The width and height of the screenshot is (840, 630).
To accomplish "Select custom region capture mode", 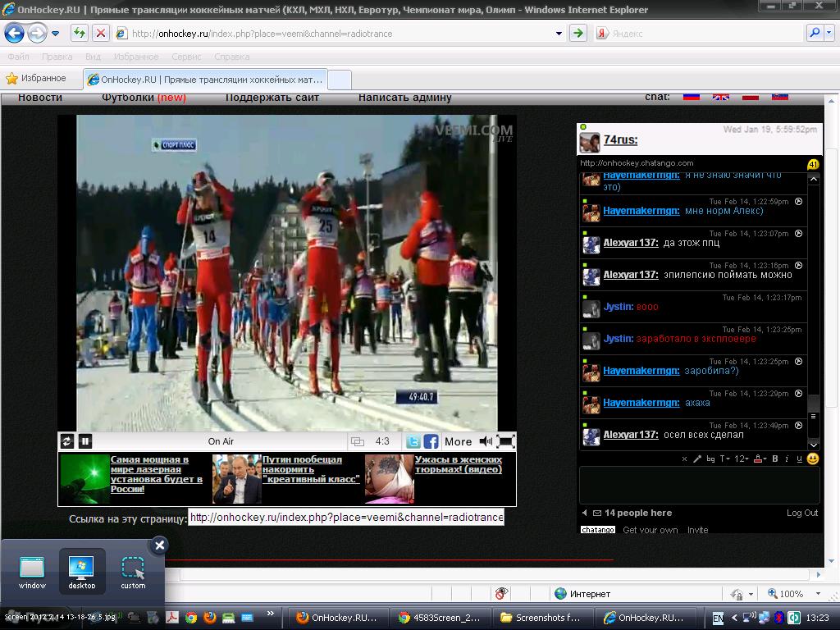I will [x=133, y=571].
